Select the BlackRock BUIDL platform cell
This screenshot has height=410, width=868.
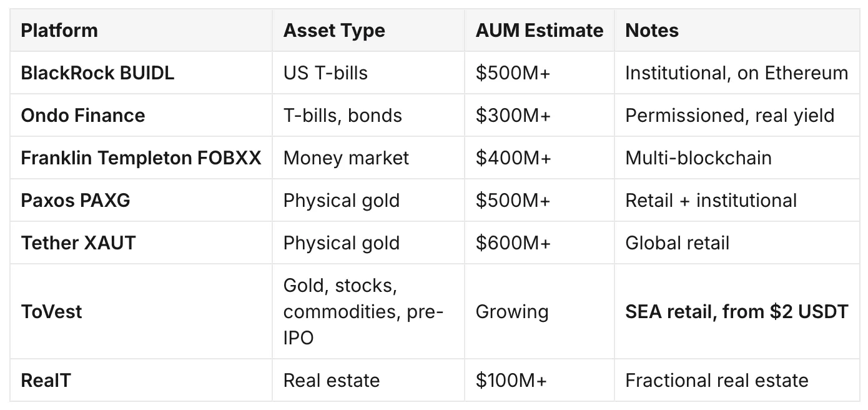point(141,72)
